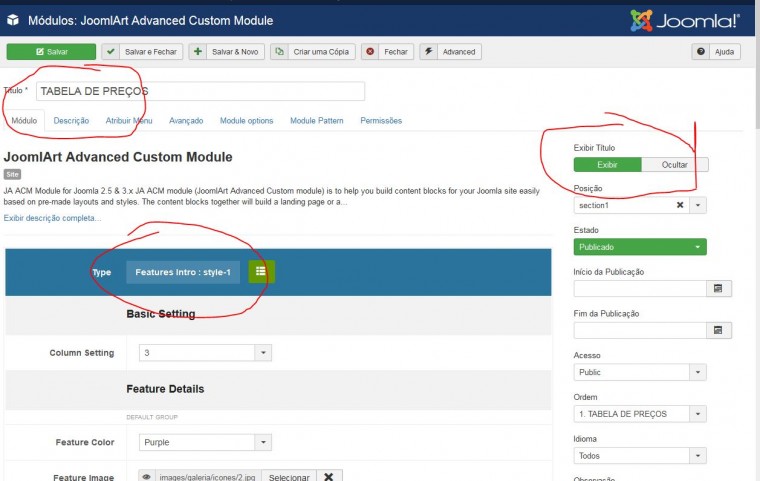Click Exibir descrição completa link
Screen dimensions: 760x481
[52, 218]
